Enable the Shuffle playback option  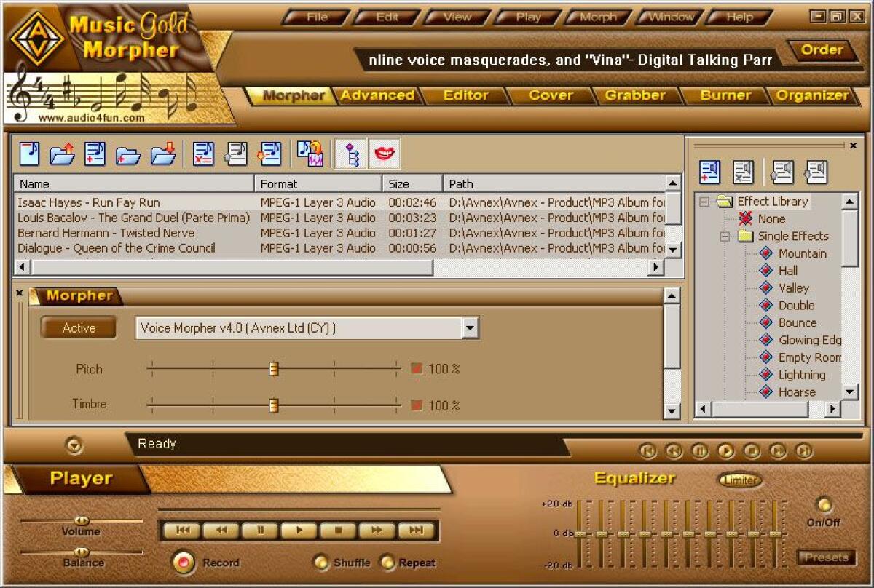click(320, 563)
